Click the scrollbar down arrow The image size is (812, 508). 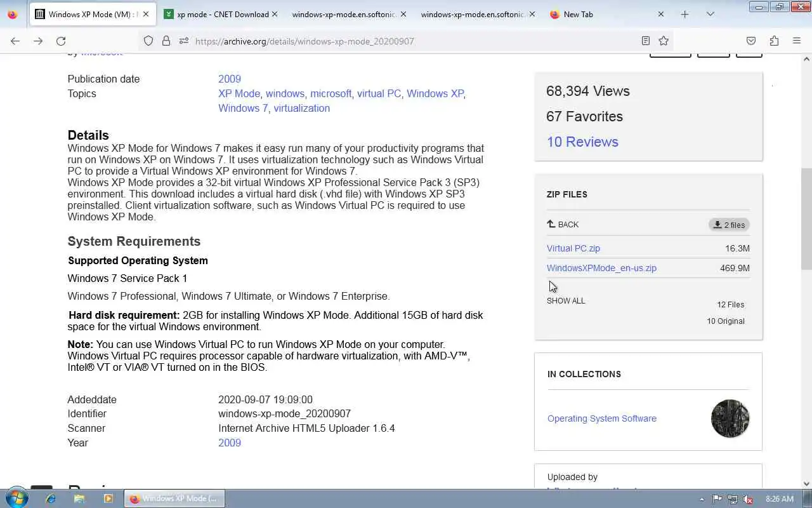tap(806, 484)
